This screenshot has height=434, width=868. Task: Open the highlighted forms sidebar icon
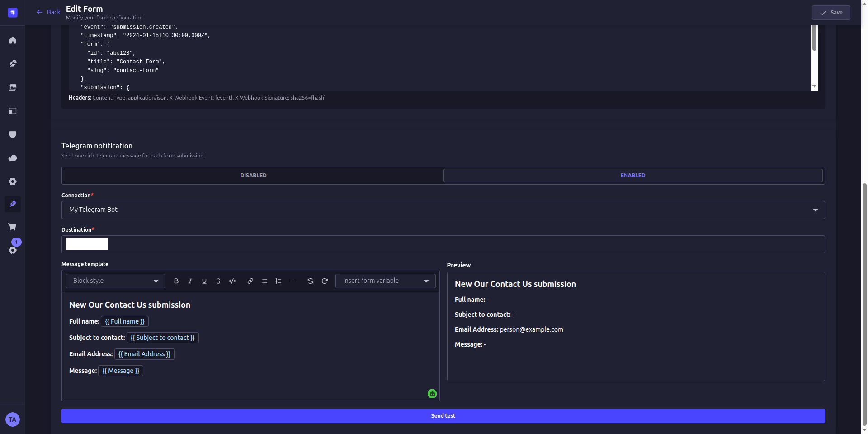click(x=13, y=204)
